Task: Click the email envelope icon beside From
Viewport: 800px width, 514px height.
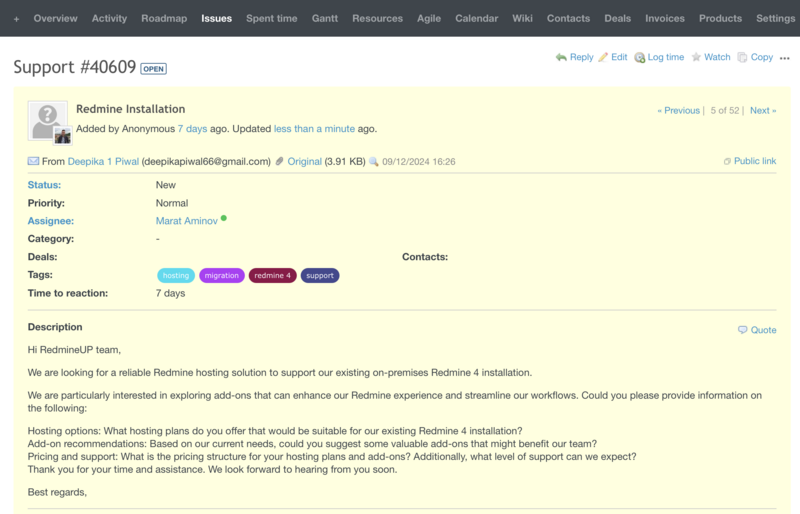Action: [x=33, y=161]
